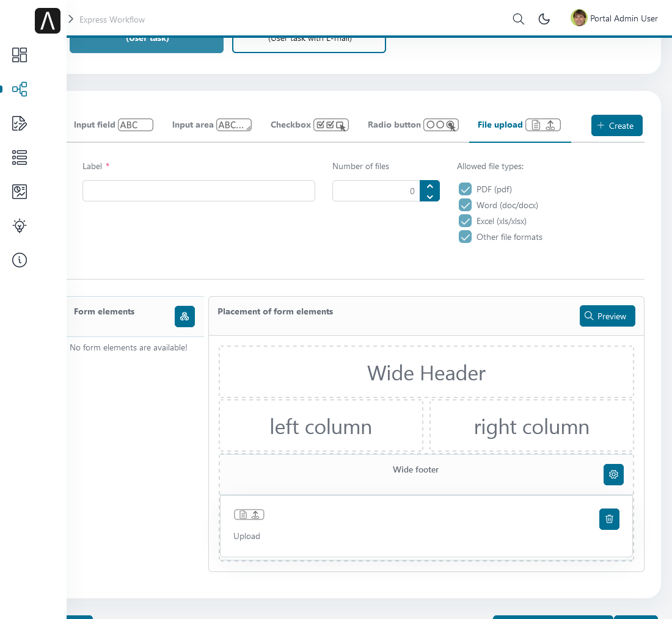Open the cases list sidebar icon
The height and width of the screenshot is (619, 672).
[x=20, y=157]
